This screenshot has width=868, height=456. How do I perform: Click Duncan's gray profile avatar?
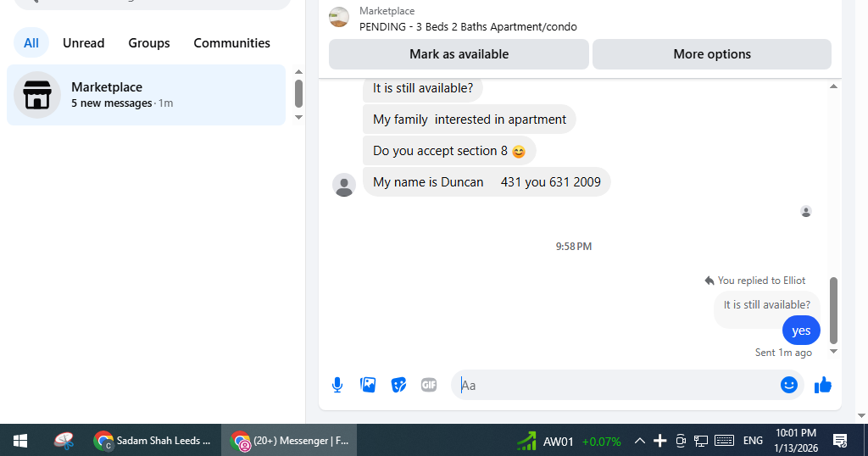pos(344,185)
